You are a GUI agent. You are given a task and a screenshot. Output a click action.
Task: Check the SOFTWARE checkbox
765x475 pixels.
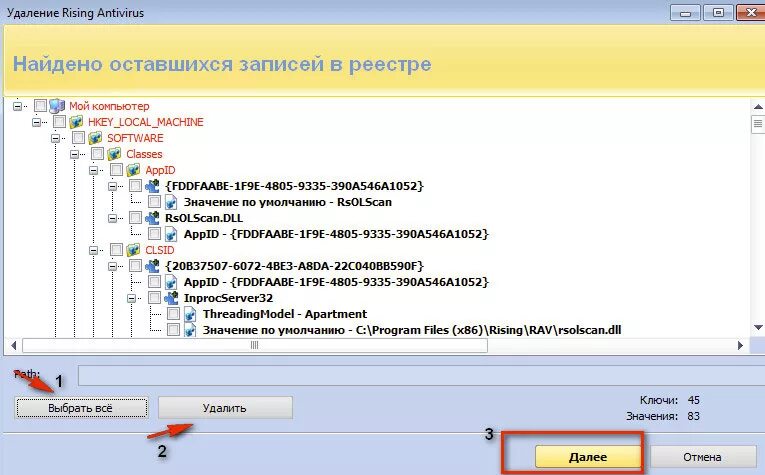(78, 138)
